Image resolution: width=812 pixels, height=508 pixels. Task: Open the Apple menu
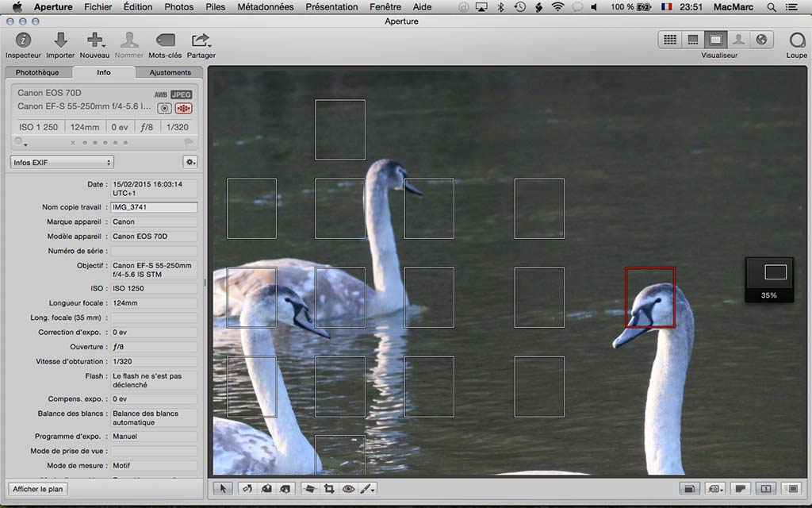(17, 6)
